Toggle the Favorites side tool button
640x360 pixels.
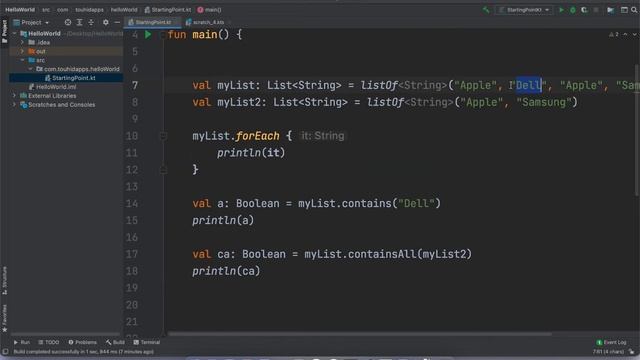click(x=4, y=318)
